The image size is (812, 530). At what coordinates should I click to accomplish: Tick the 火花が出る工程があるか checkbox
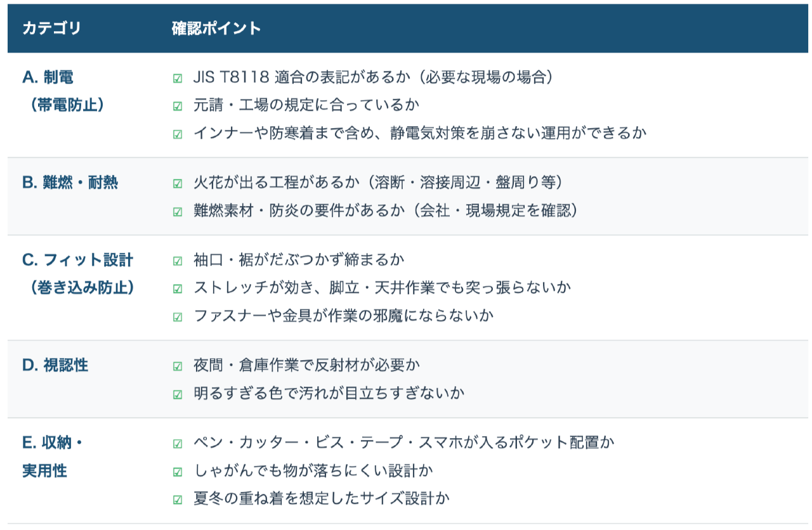click(x=178, y=184)
